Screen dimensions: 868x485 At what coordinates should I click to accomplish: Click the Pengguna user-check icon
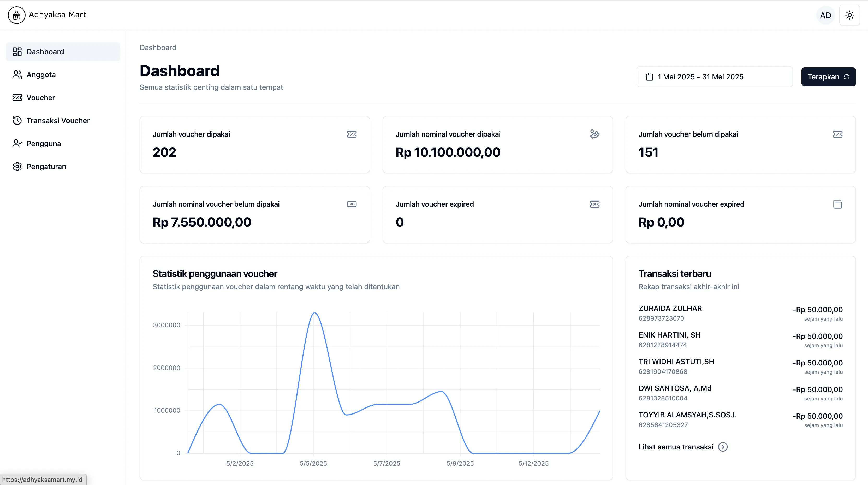tap(17, 144)
